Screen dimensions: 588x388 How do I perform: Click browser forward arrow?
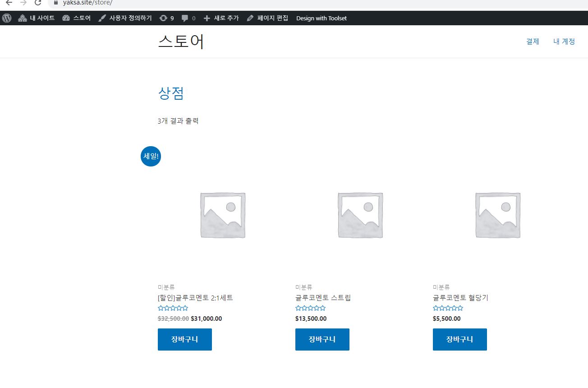[23, 2]
